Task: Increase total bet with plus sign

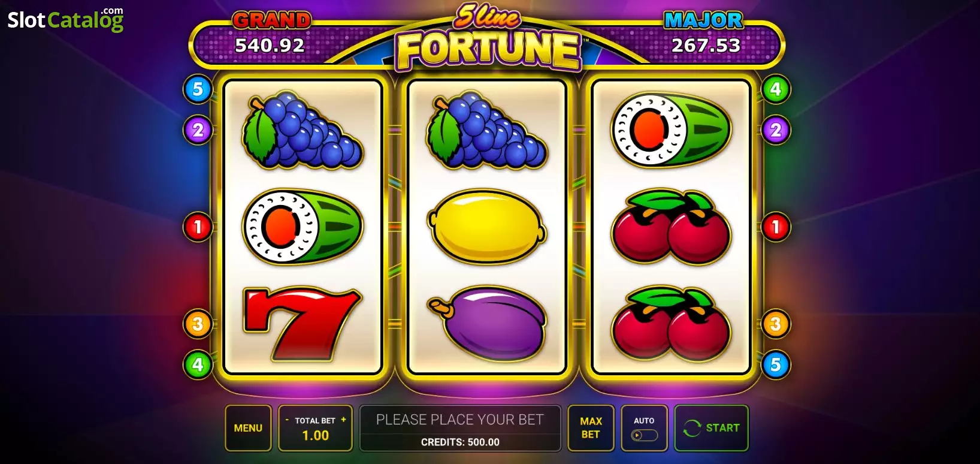Action: (x=343, y=420)
